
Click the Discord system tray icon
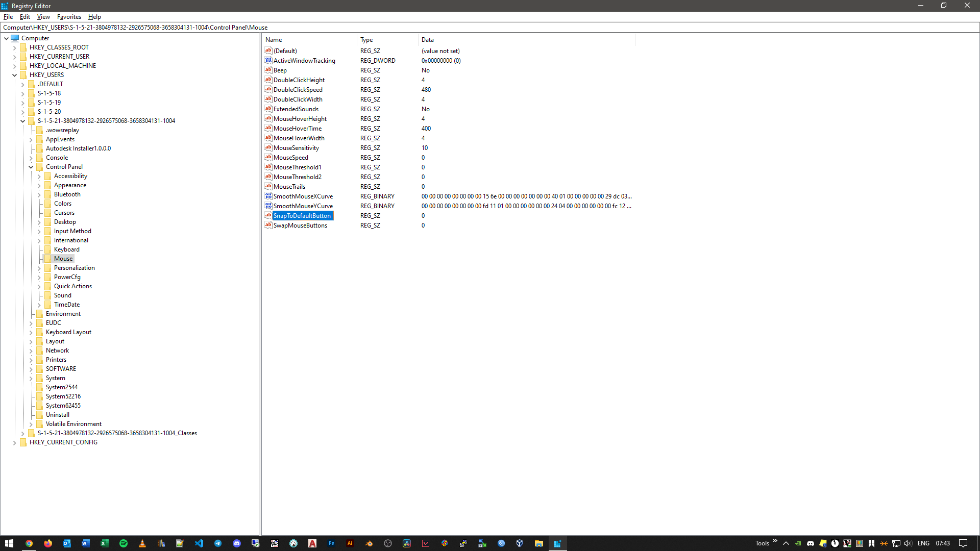pos(810,543)
